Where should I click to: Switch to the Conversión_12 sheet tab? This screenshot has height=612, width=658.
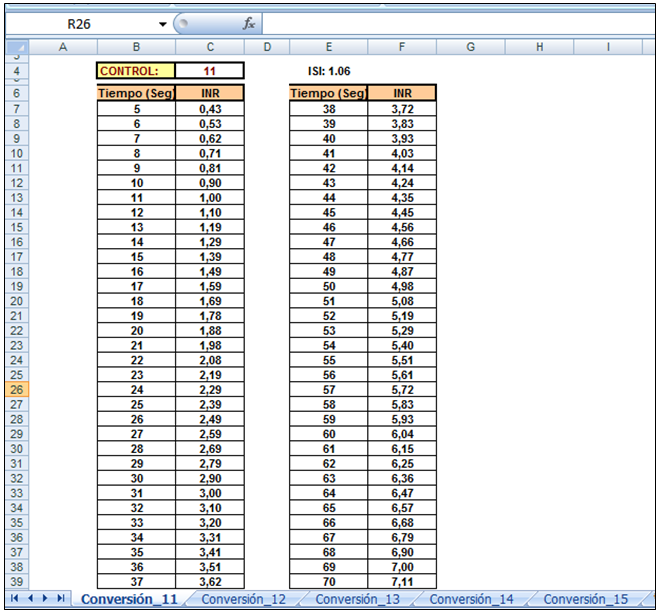click(243, 599)
